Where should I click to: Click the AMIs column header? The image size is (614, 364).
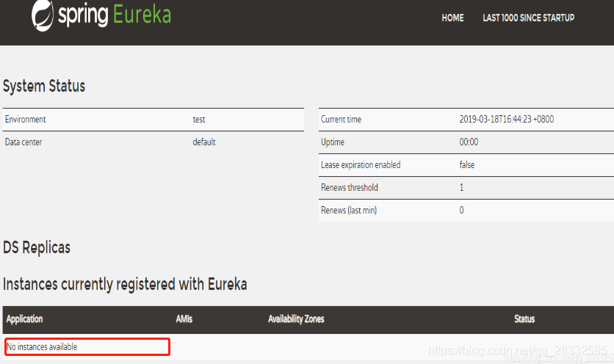click(x=184, y=319)
